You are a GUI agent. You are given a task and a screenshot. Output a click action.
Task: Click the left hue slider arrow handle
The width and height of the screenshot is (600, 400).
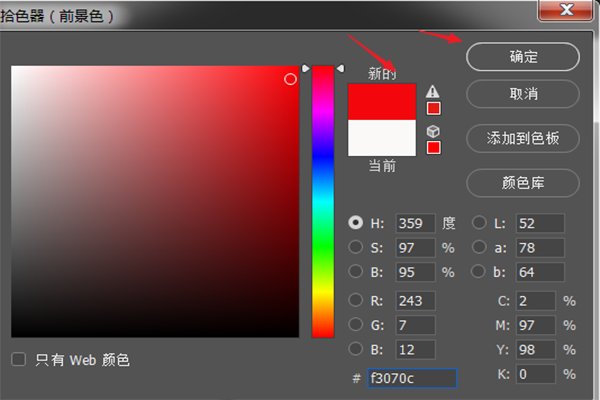coord(306,69)
